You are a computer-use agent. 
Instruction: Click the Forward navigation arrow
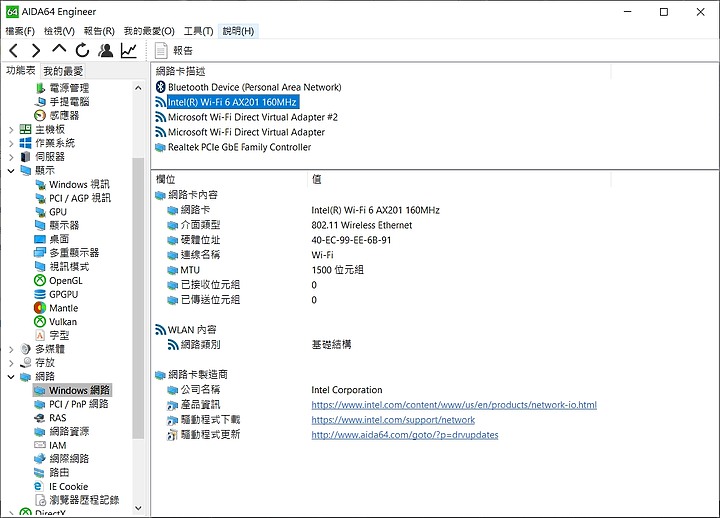[x=36, y=50]
